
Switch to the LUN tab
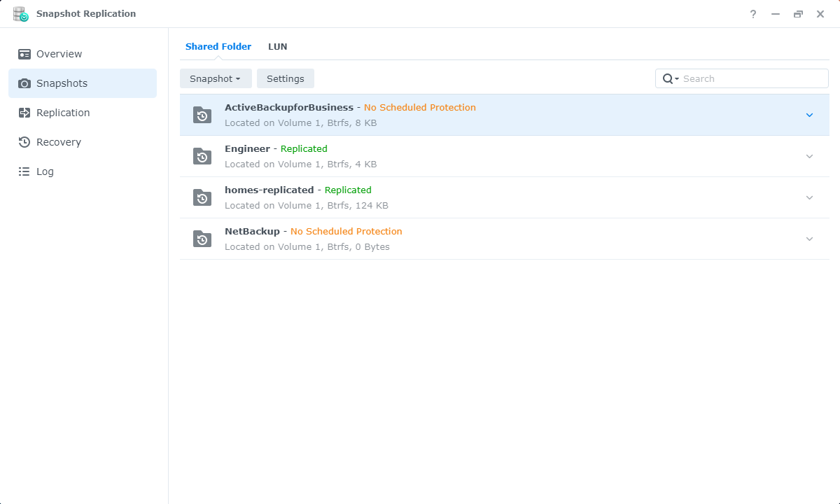[x=277, y=47]
